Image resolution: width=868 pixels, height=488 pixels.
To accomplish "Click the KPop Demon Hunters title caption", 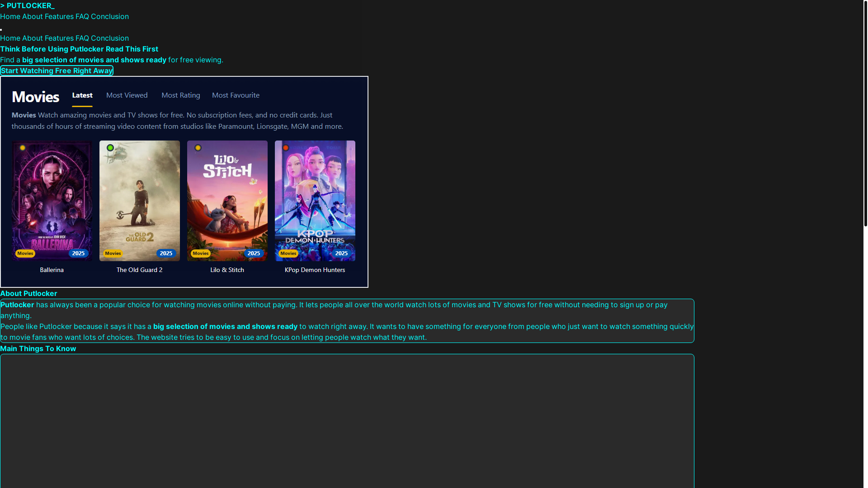I will tap(315, 270).
